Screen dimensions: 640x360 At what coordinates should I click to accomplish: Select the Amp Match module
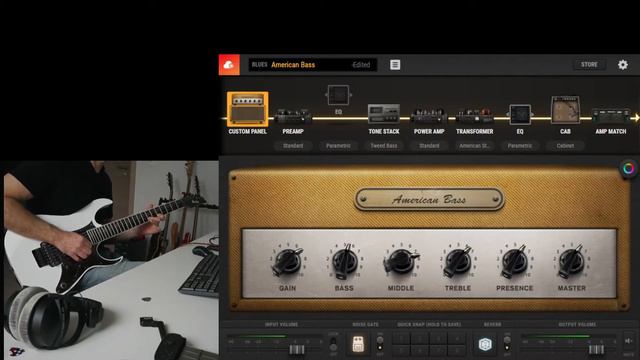[x=611, y=116]
